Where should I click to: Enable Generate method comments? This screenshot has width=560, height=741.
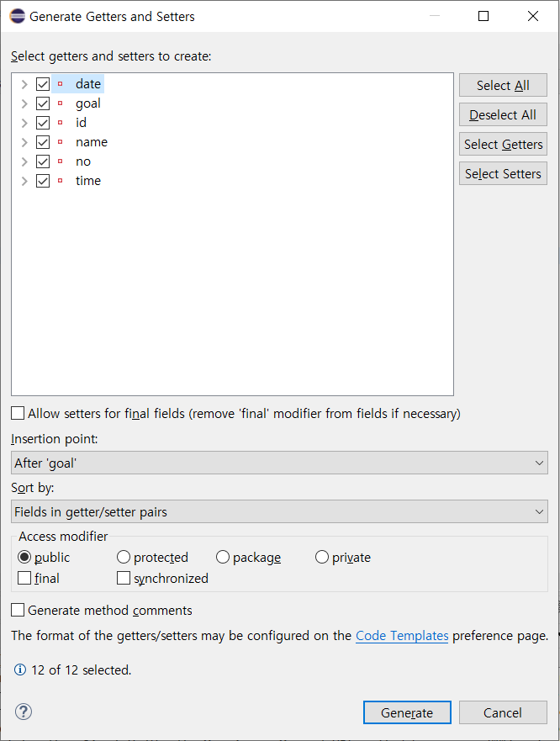(x=18, y=610)
